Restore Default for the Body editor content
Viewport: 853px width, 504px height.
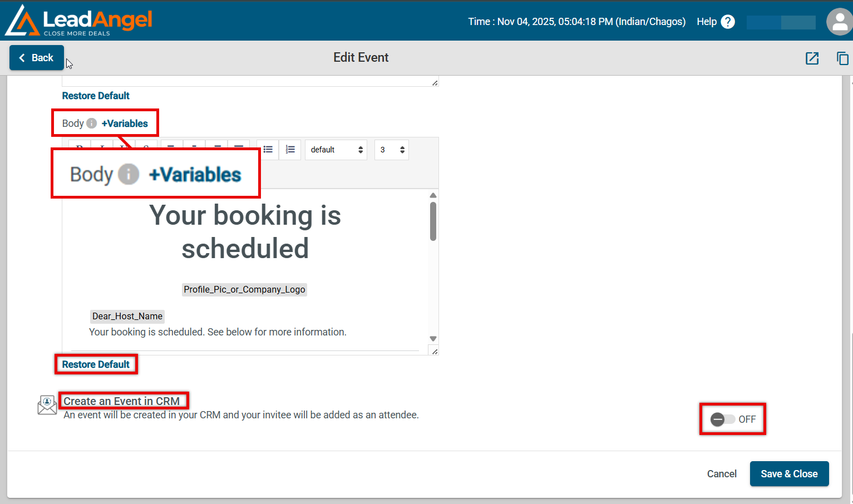click(x=96, y=364)
